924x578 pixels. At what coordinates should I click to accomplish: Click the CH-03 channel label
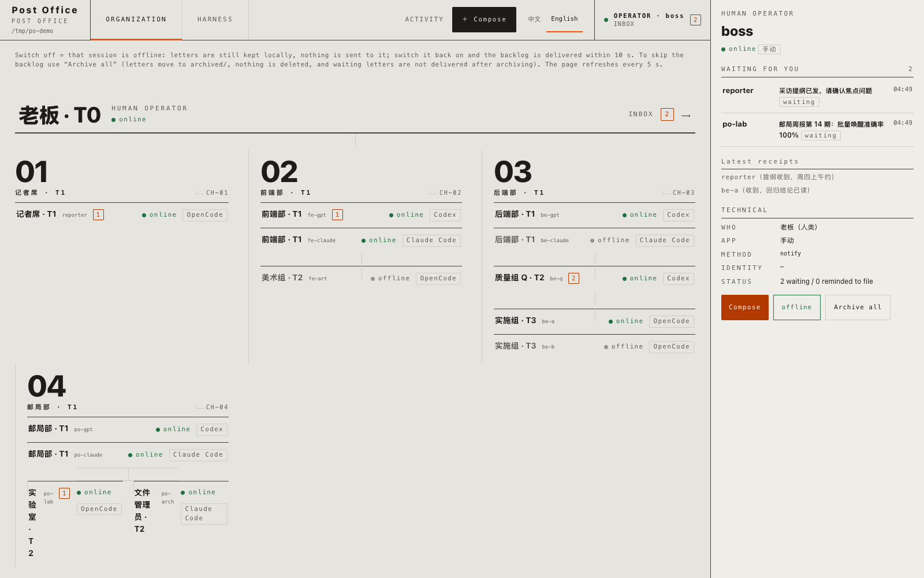[x=684, y=193]
